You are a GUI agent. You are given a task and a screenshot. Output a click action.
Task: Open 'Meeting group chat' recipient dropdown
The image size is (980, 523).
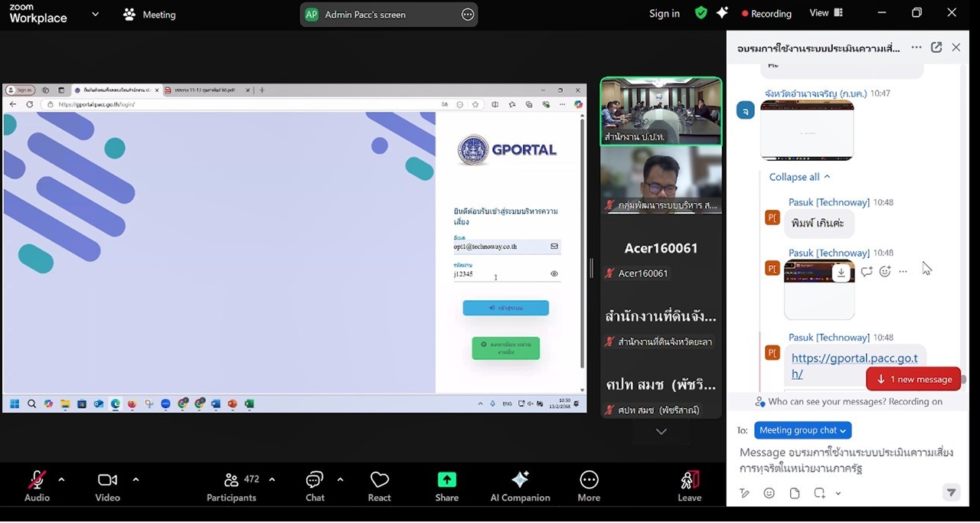point(803,430)
